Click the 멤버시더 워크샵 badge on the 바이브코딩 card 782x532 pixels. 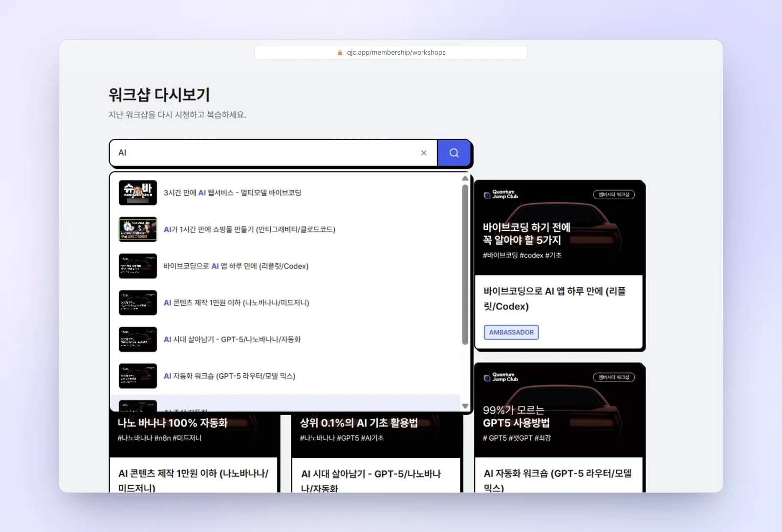coord(614,194)
